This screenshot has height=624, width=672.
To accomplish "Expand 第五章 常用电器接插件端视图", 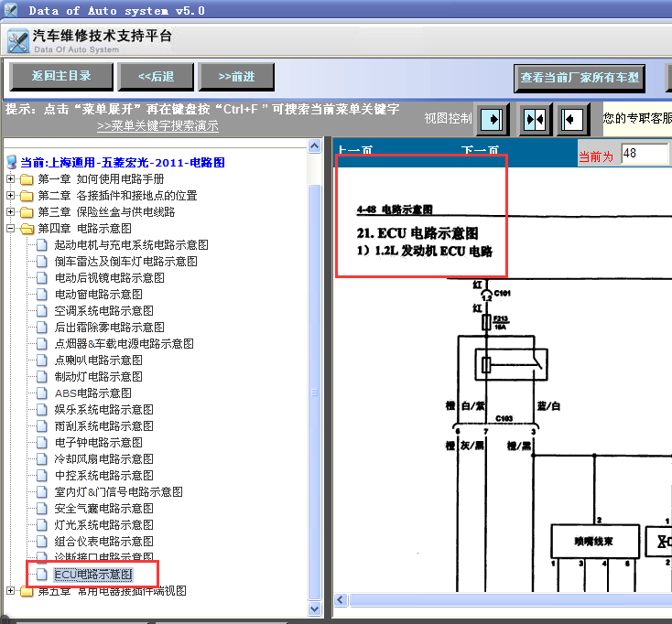I will point(11,590).
